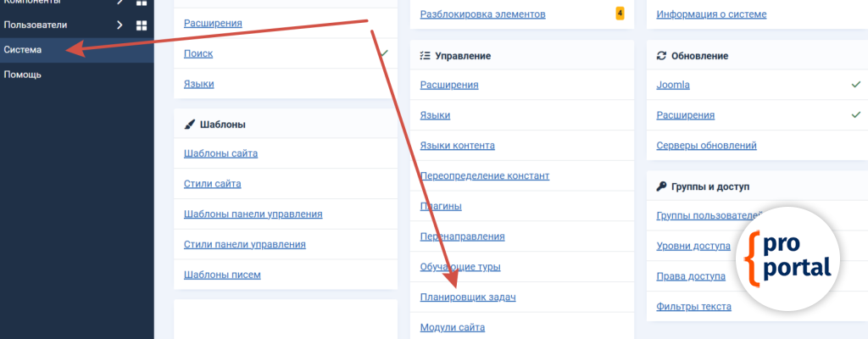Click the yellow badge showing 4
Image resolution: width=868 pixels, height=339 pixels.
pos(620,14)
